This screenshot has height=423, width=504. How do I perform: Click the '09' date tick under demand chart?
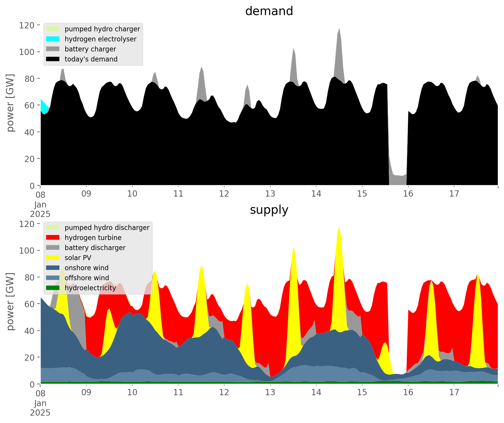coord(86,194)
